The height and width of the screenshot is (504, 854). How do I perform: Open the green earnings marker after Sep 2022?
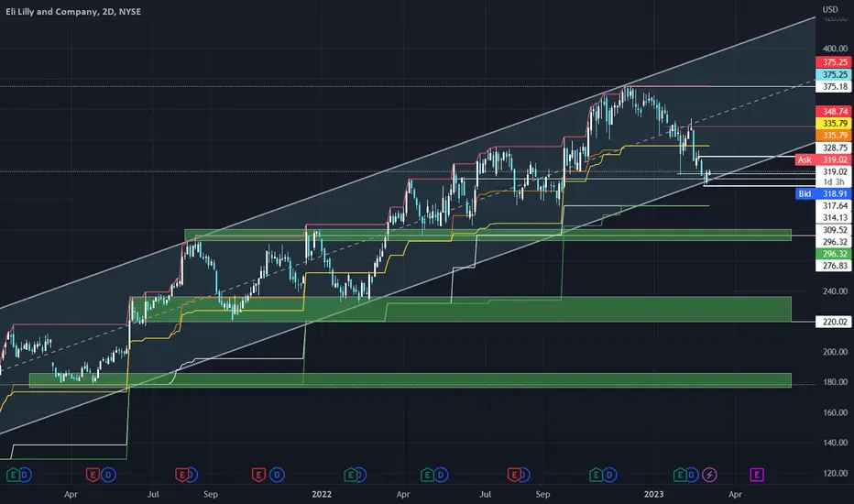coord(597,475)
